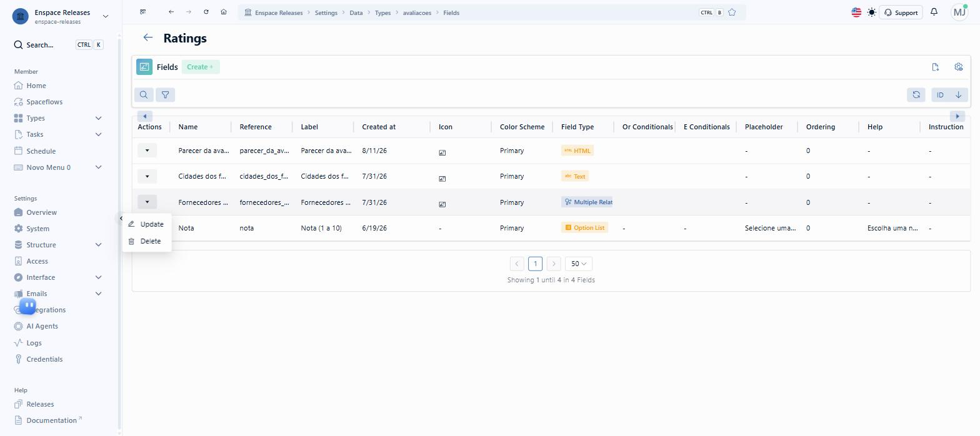The height and width of the screenshot is (436, 980).
Task: Click the Field Type column header
Action: (x=577, y=127)
